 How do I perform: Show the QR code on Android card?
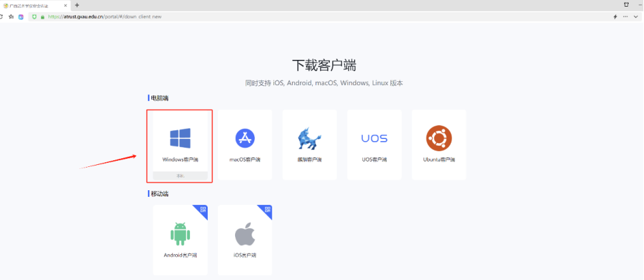202,210
